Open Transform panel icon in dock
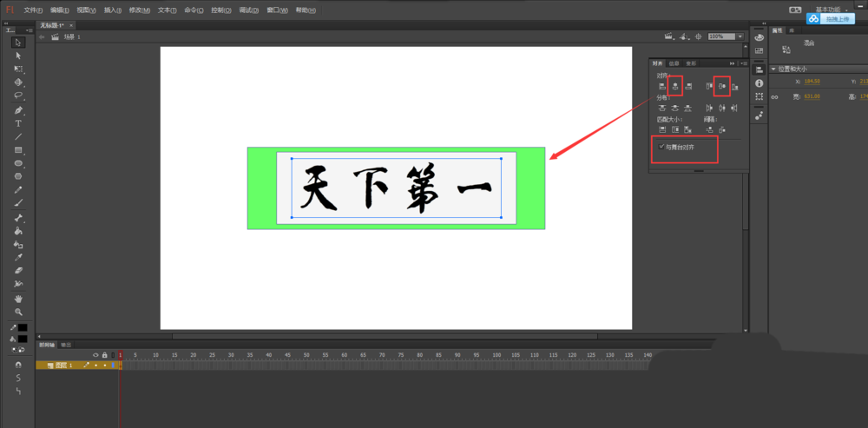The width and height of the screenshot is (868, 428). coord(759,96)
